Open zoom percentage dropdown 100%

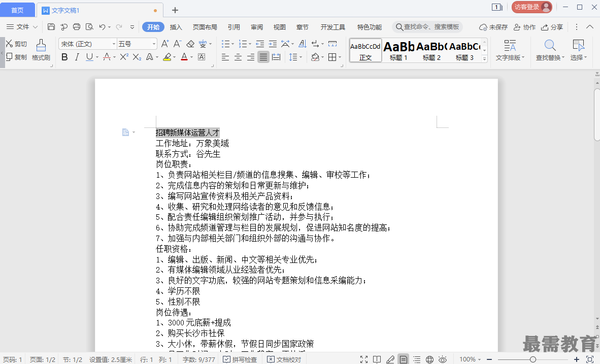pyautogui.click(x=470, y=359)
